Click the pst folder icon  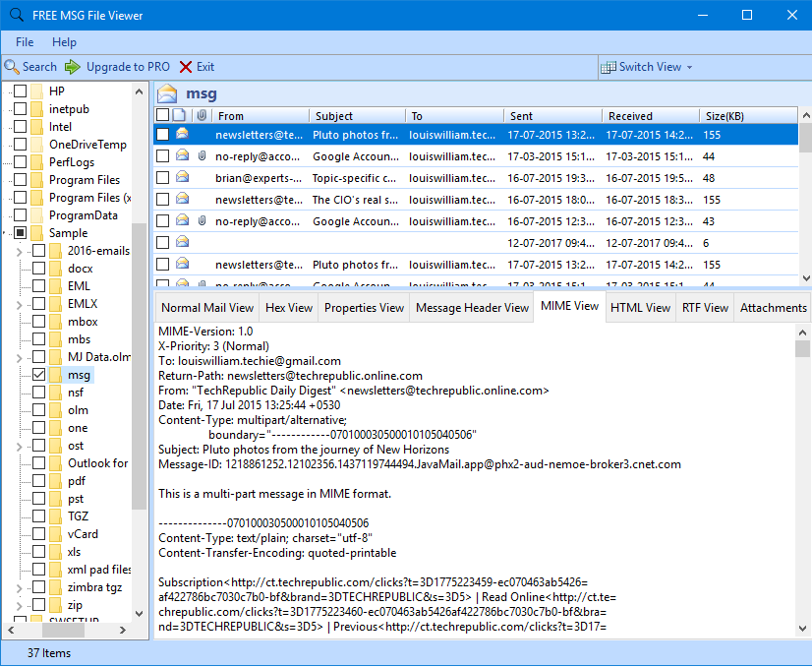[55, 499]
